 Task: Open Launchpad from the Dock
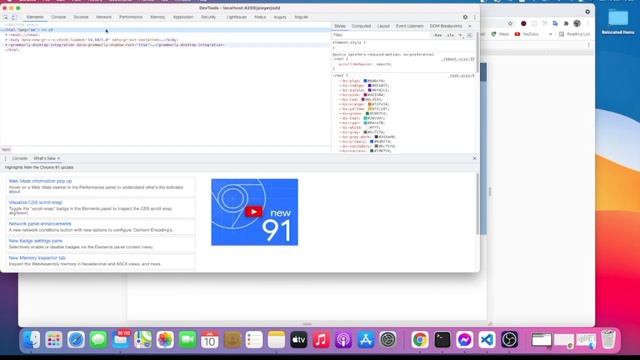(x=54, y=340)
